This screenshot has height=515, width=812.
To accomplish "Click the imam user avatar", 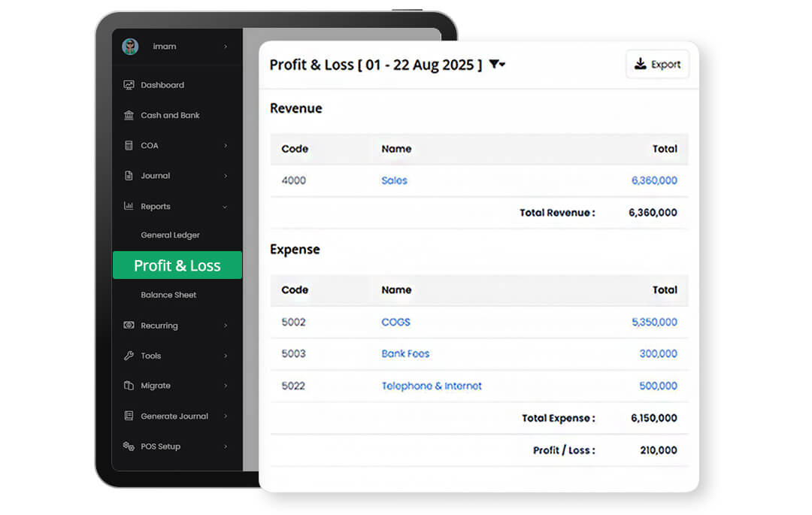I will (130, 47).
